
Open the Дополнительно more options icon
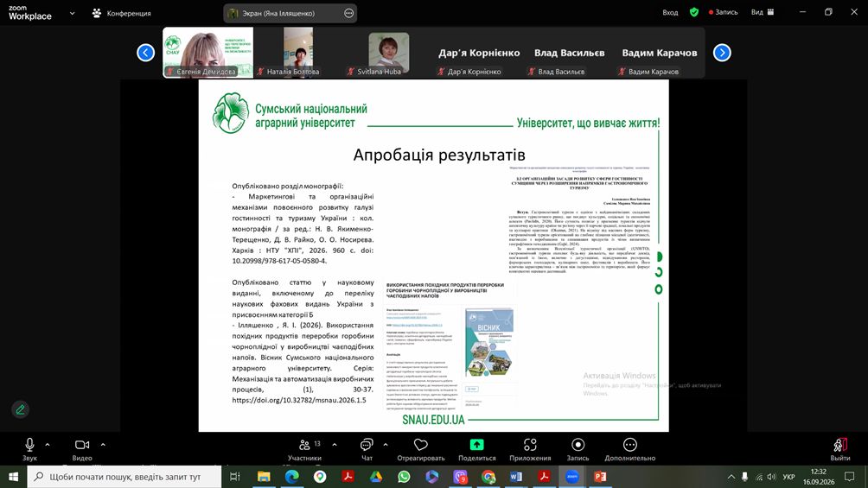click(x=630, y=445)
